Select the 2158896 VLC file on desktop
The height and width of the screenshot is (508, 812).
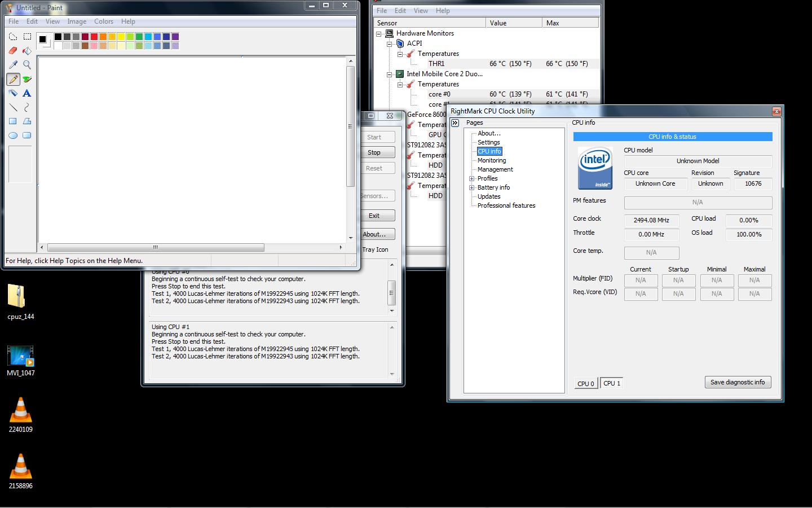pyautogui.click(x=20, y=471)
